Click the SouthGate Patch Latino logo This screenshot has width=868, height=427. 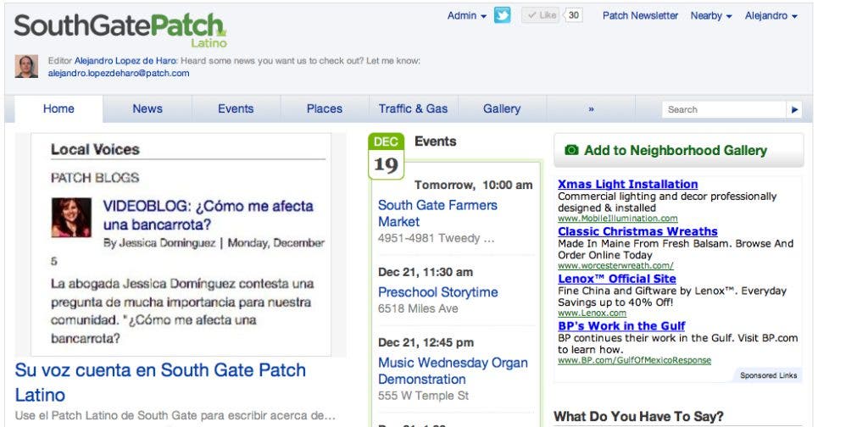(120, 29)
